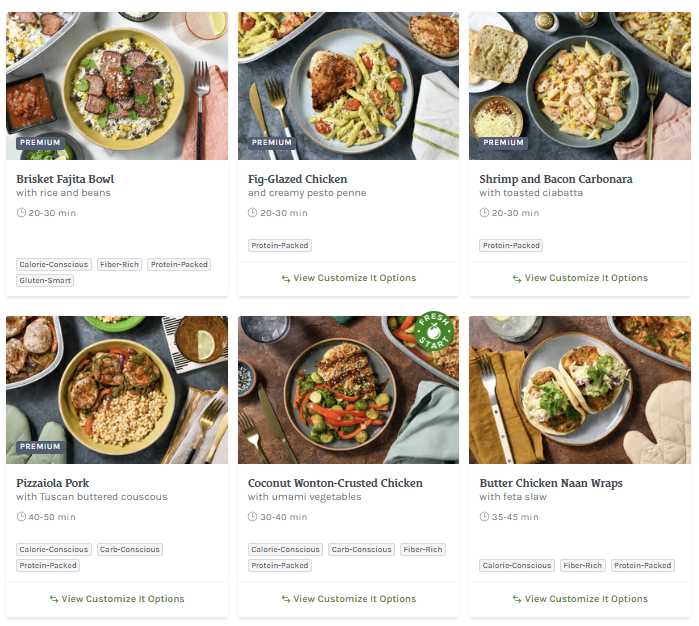The height and width of the screenshot is (626, 699).
Task: Click the clock icon on Brisket Fajita Bowl
Action: click(21, 213)
